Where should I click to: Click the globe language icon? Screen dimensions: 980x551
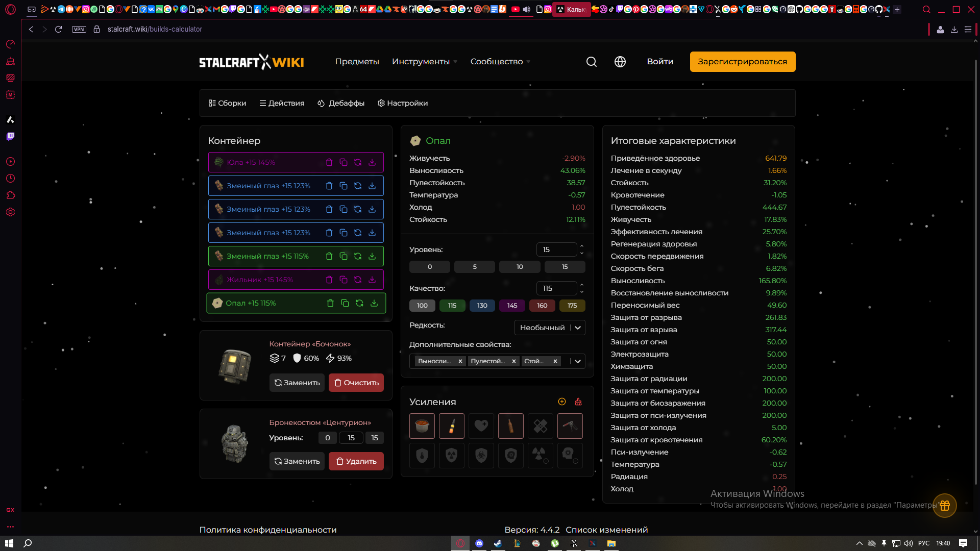point(620,62)
